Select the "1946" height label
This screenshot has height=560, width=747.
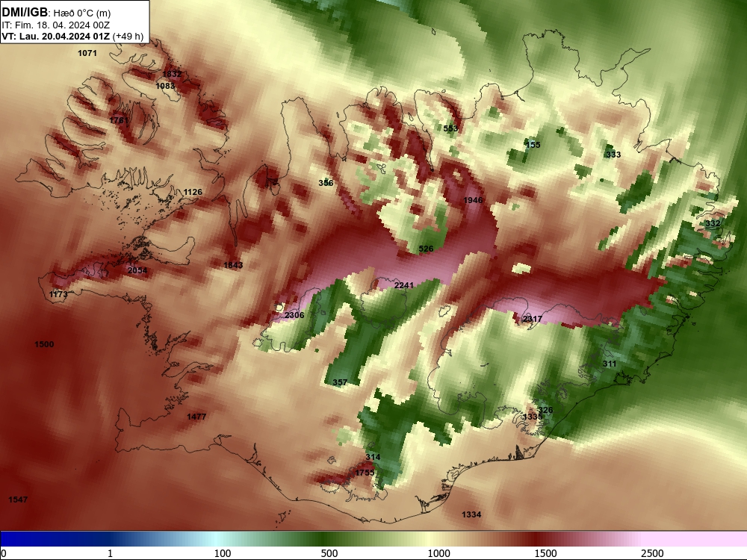pos(473,200)
